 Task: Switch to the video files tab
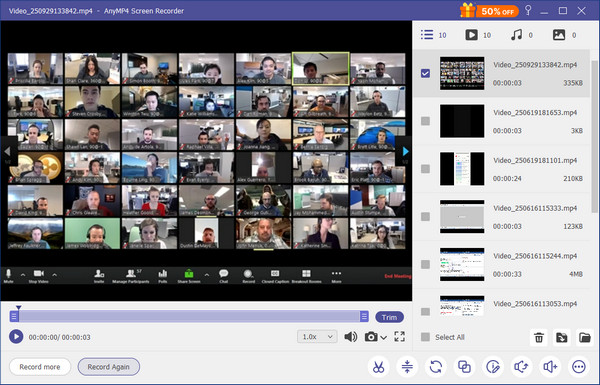click(478, 35)
